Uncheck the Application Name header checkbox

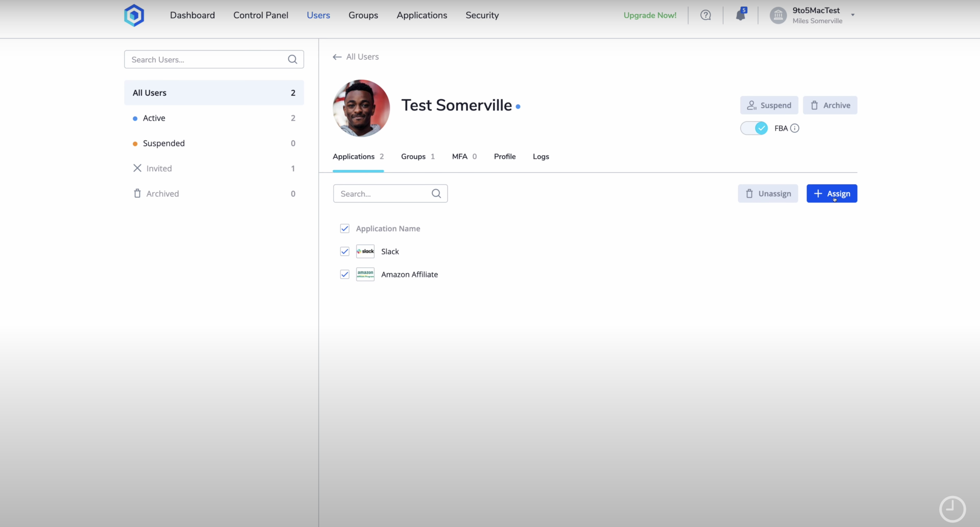pyautogui.click(x=345, y=228)
